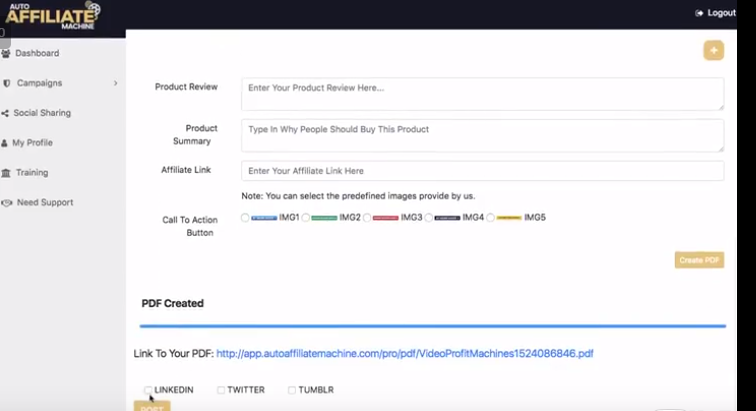
Task: Open Need Support page
Action: pyautogui.click(x=45, y=203)
